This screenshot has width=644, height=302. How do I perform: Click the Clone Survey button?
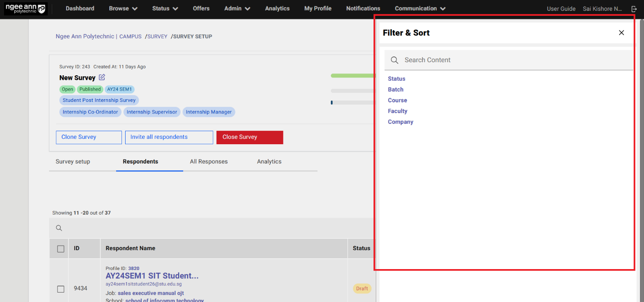(x=89, y=137)
